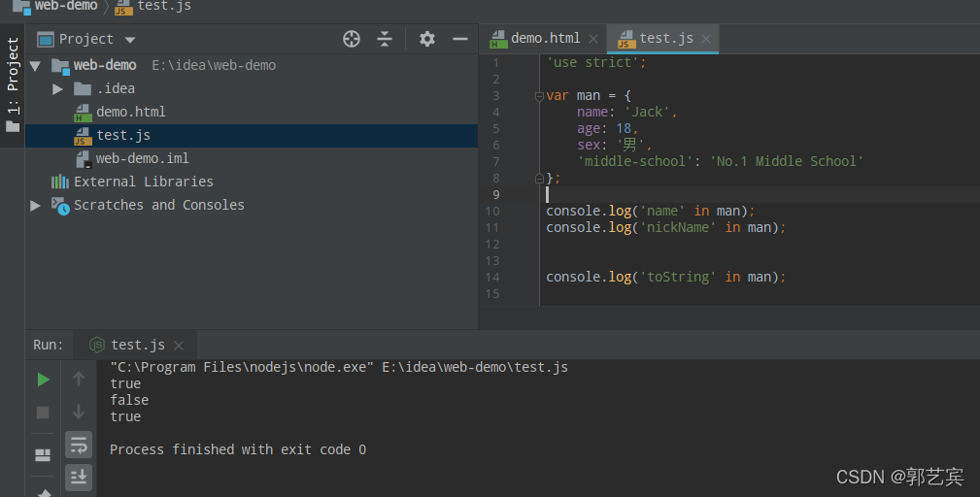Click 'Process finished with exit code 0' text
980x497 pixels.
coord(238,449)
